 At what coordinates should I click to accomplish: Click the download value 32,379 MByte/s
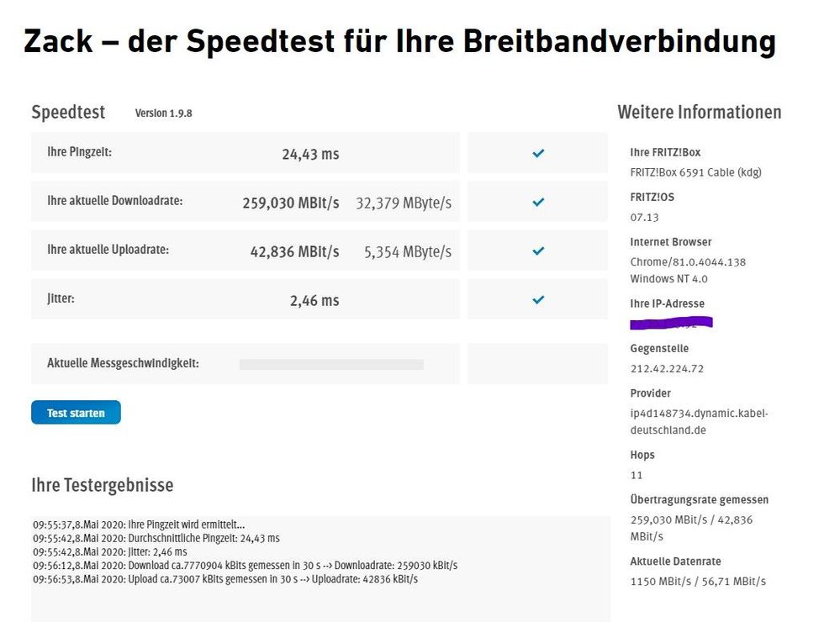click(x=404, y=203)
